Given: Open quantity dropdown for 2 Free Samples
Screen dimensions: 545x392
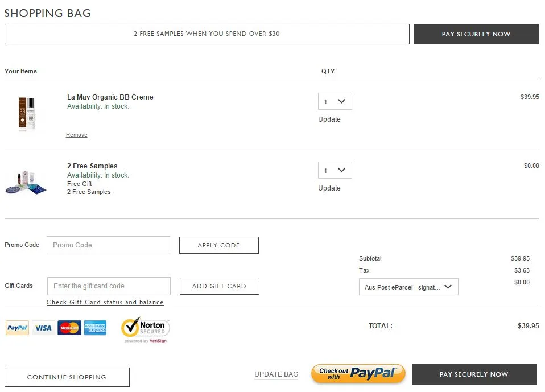Looking at the screenshot, I should pyautogui.click(x=335, y=170).
